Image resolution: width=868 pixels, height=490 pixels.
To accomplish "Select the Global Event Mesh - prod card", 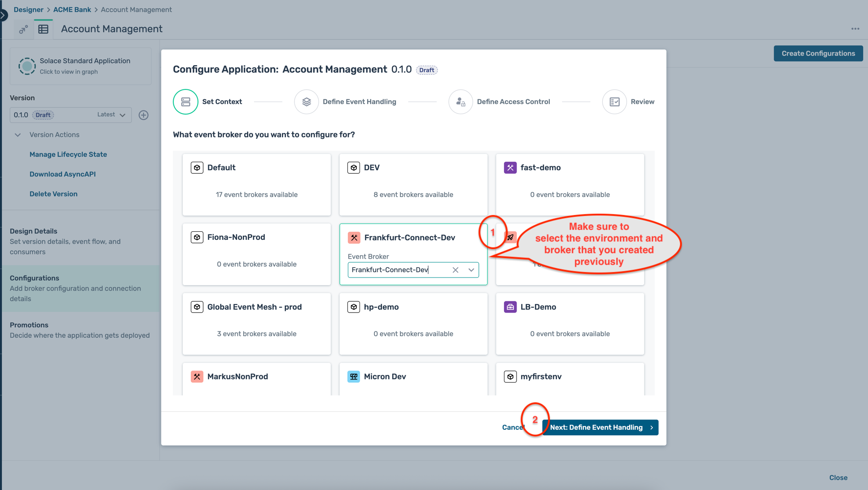I will [x=256, y=324].
